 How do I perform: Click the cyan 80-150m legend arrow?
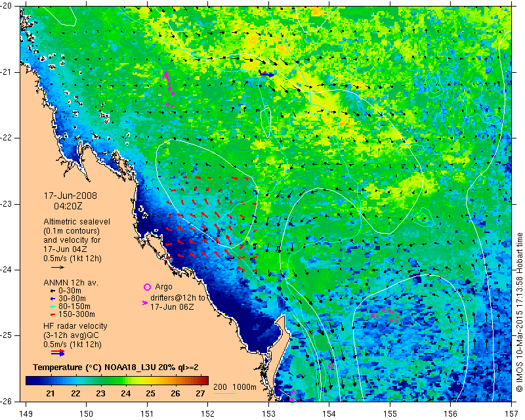click(52, 306)
